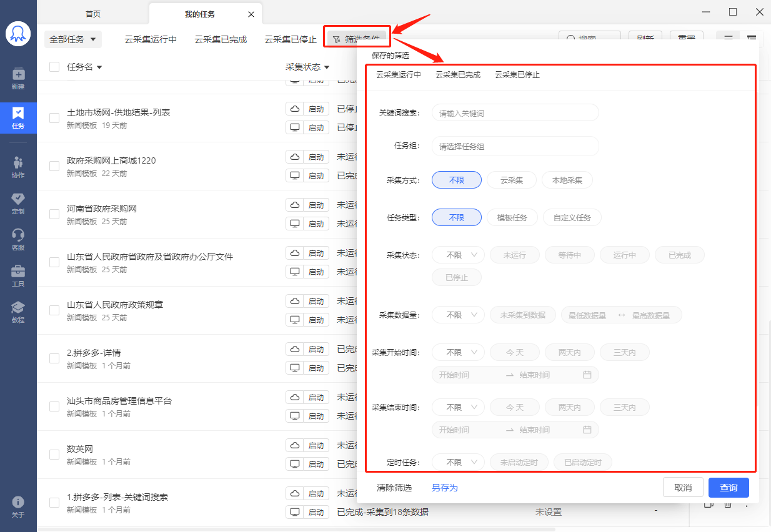Select 云采集已停止 in toolbar
Viewport: 771px width, 532px height.
(291, 39)
